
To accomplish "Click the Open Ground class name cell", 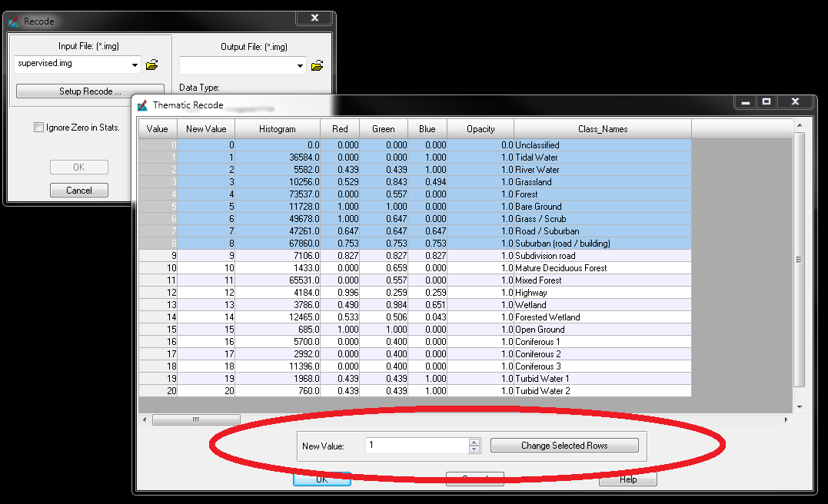I will (603, 330).
